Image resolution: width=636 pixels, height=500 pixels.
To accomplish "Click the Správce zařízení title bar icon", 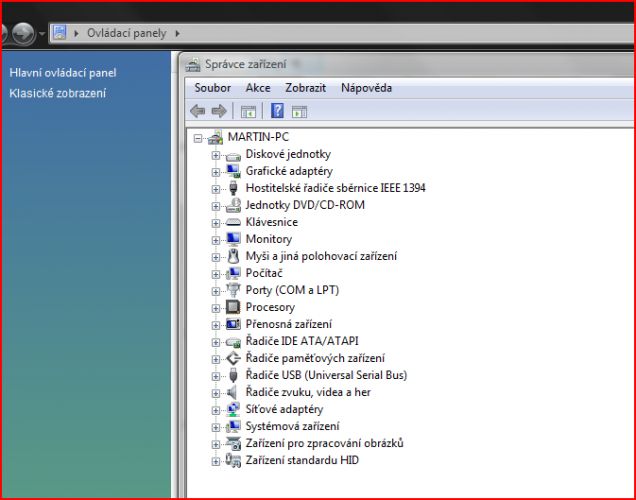I will (193, 65).
